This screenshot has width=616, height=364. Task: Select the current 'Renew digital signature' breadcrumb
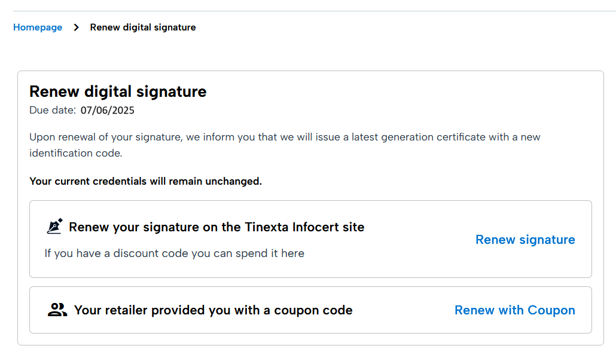pyautogui.click(x=143, y=27)
